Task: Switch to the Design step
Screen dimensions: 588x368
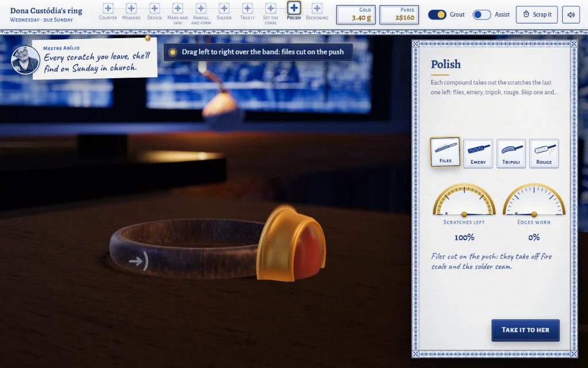Action: point(154,8)
